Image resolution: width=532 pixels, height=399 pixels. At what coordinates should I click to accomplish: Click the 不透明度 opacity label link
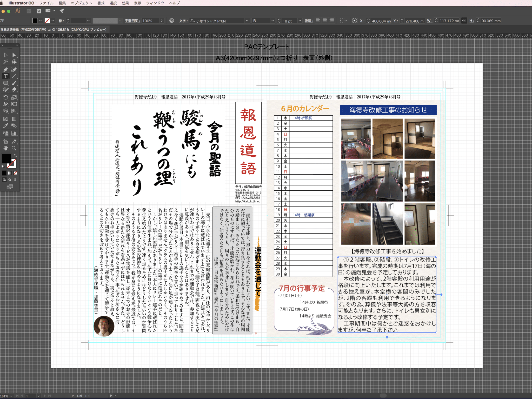[x=132, y=21]
